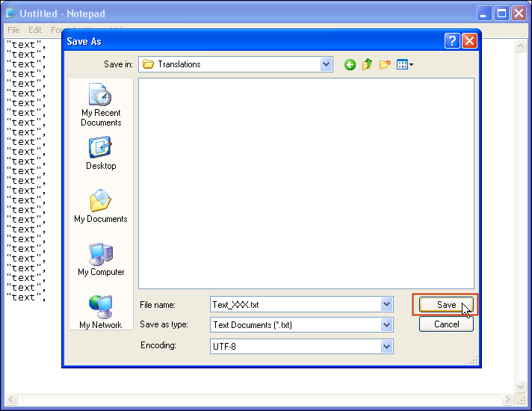Viewport: 532px width, 411px height.
Task: Open Notepad's Edit menu
Action: click(35, 30)
